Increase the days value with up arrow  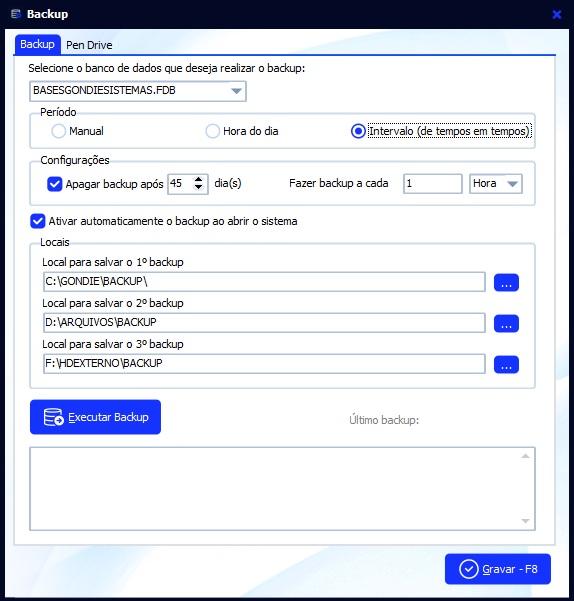point(198,179)
